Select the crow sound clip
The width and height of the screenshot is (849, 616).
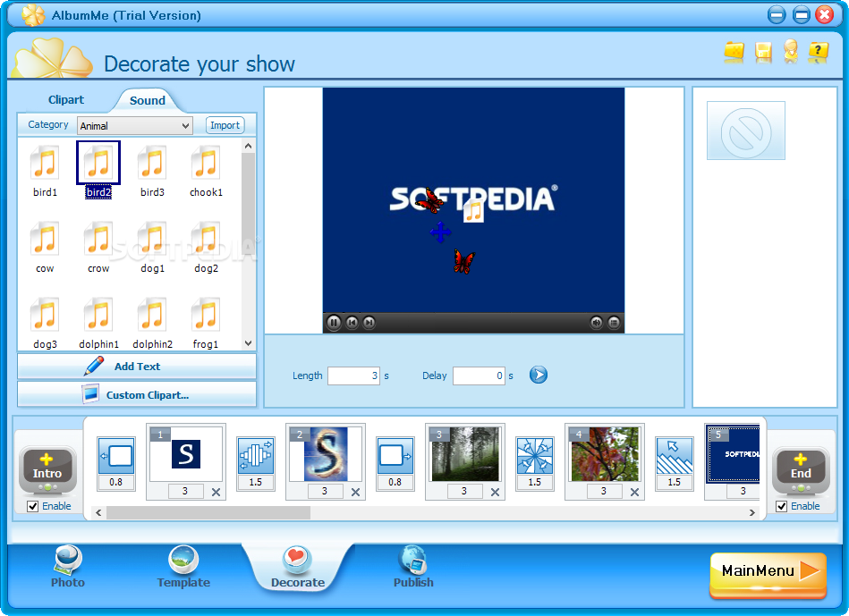pyautogui.click(x=98, y=247)
